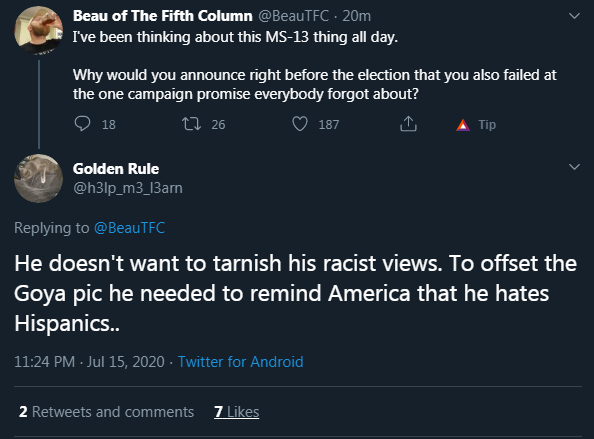Click the Brave Tip triangle icon
Image resolution: width=594 pixels, height=439 pixels.
coord(463,125)
